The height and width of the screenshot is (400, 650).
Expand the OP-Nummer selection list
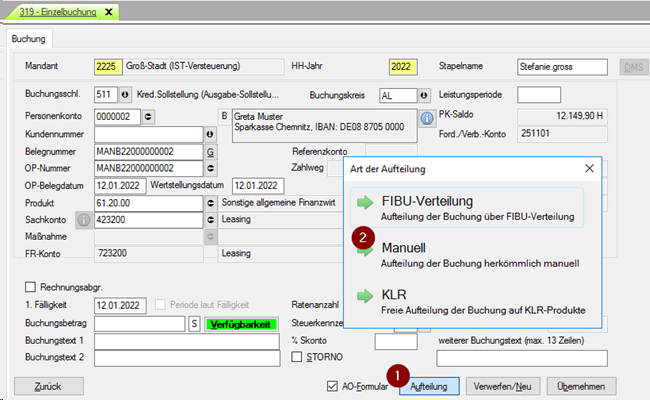[x=210, y=169]
